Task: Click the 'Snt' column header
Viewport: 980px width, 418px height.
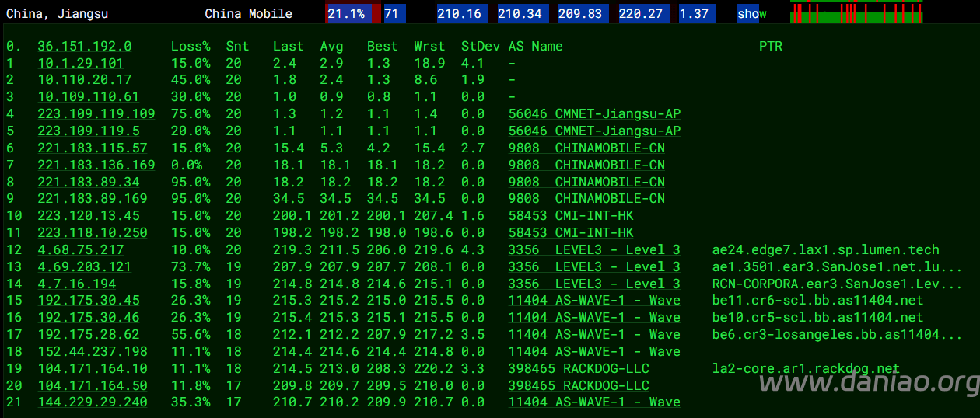Action: tap(238, 47)
